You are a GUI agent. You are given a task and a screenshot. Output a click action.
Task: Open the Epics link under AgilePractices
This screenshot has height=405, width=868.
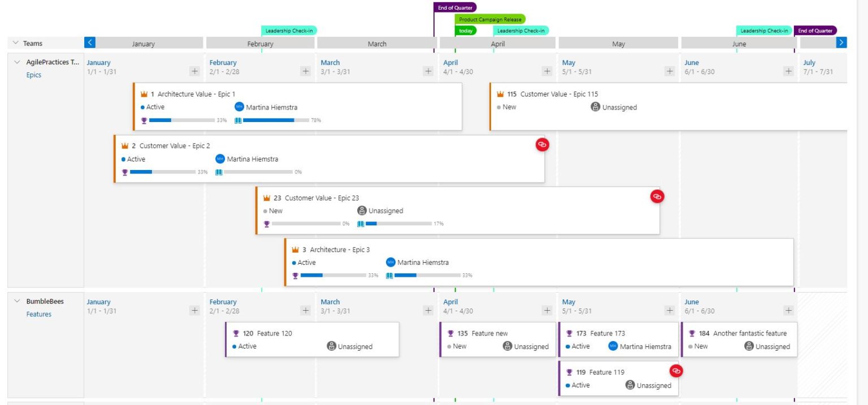click(33, 75)
